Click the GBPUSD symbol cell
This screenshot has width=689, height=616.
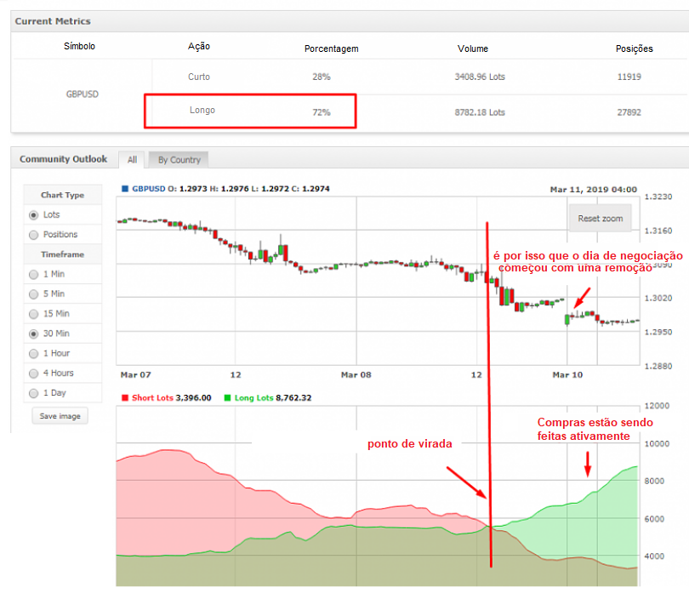pyautogui.click(x=82, y=94)
